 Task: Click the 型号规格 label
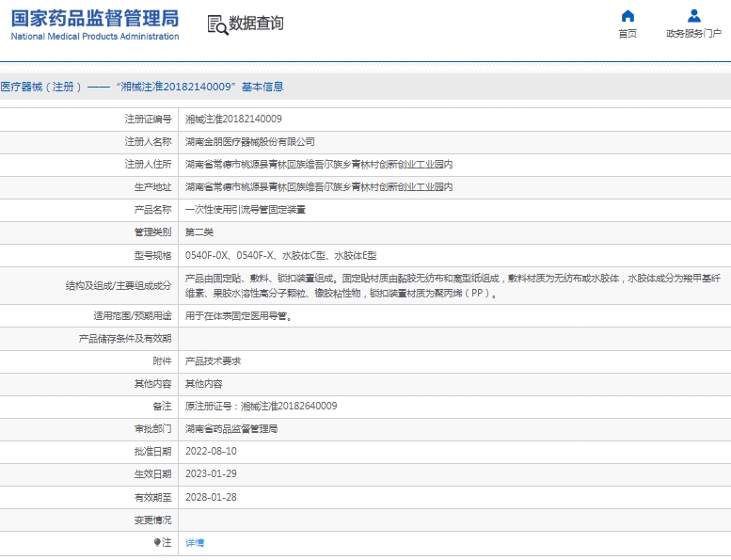point(153,255)
